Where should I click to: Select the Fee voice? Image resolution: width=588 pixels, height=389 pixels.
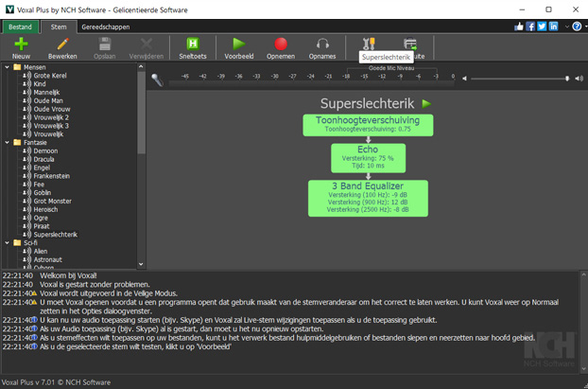[39, 185]
